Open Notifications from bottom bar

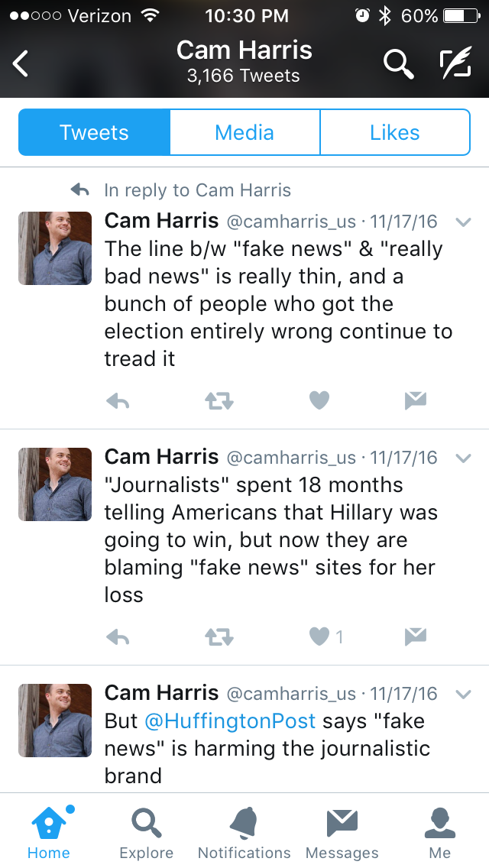(244, 833)
